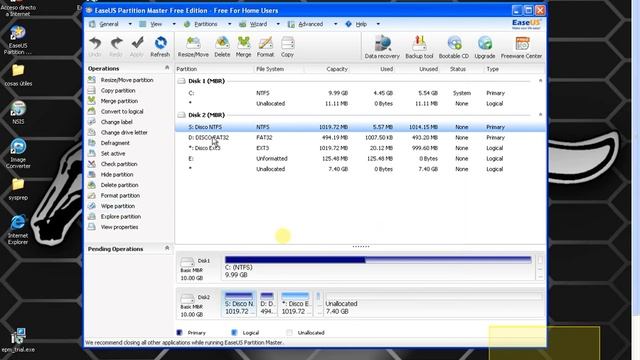Select Wipe partition operation

118,206
